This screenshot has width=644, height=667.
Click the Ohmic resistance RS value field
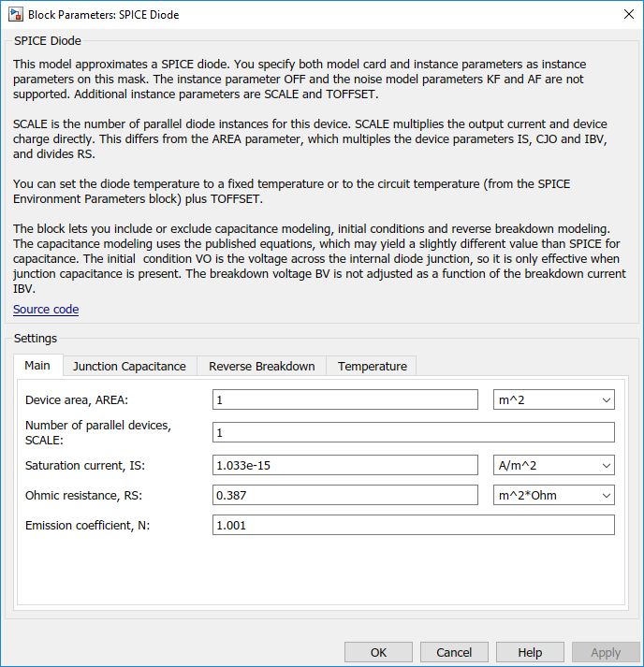click(345, 495)
